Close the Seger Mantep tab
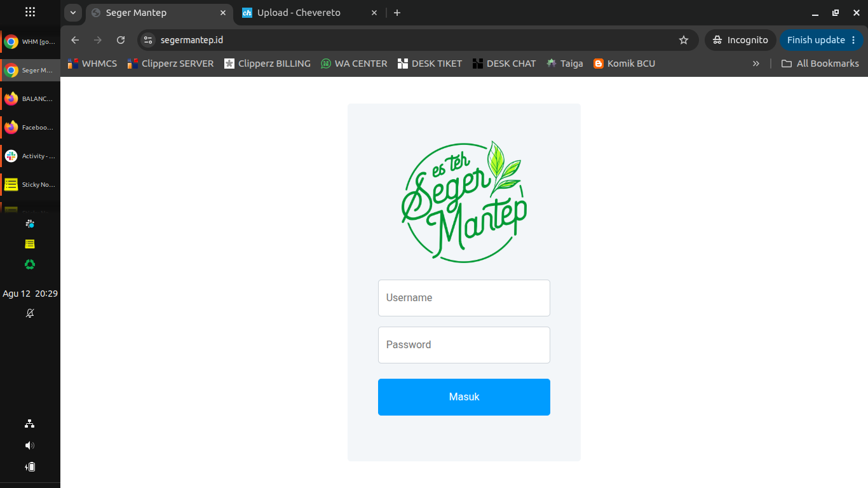This screenshot has height=488, width=868. (x=223, y=13)
